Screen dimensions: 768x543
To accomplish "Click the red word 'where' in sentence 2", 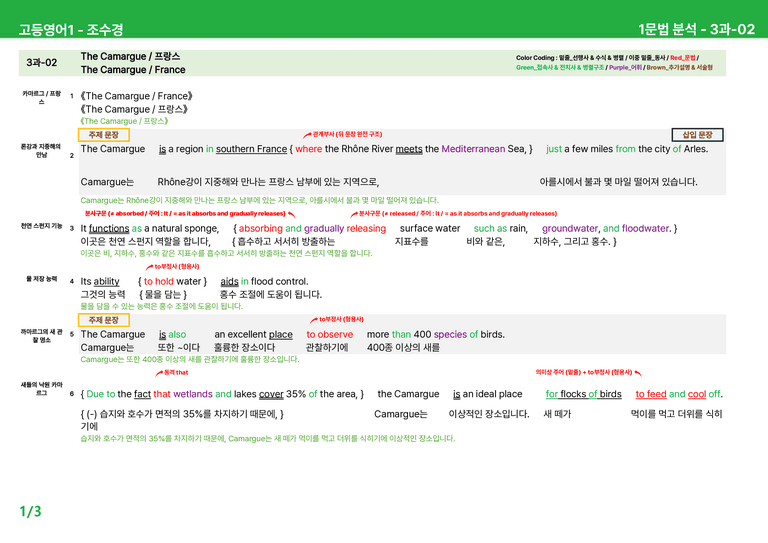I will [309, 149].
